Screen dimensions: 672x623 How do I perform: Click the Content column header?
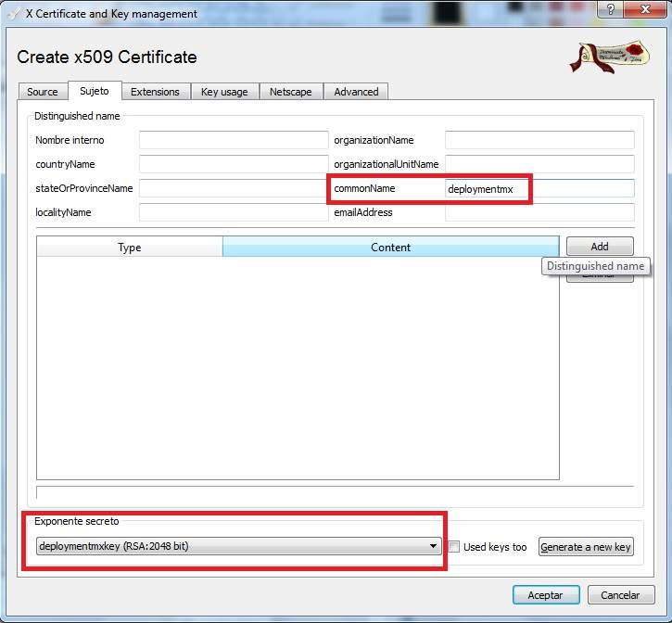click(x=390, y=247)
